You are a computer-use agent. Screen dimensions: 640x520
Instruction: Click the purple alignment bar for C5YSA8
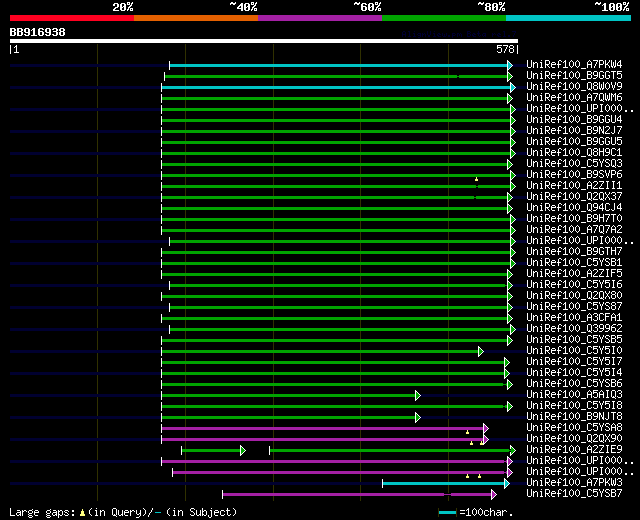coord(322,429)
